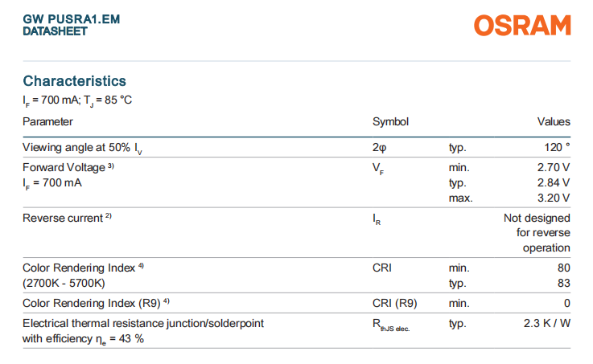The height and width of the screenshot is (364, 593).
Task: Click the 2.84 V typical voltage value
Action: tap(554, 183)
